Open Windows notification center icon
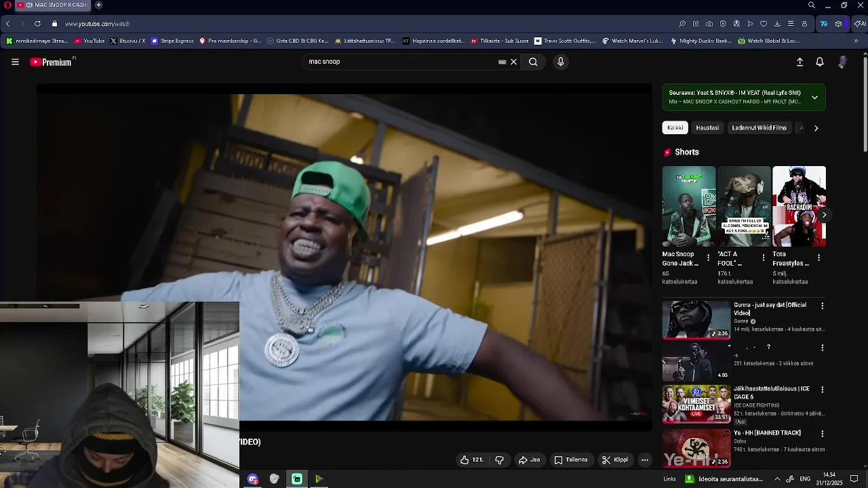Viewport: 868px width, 488px height. coord(854,479)
